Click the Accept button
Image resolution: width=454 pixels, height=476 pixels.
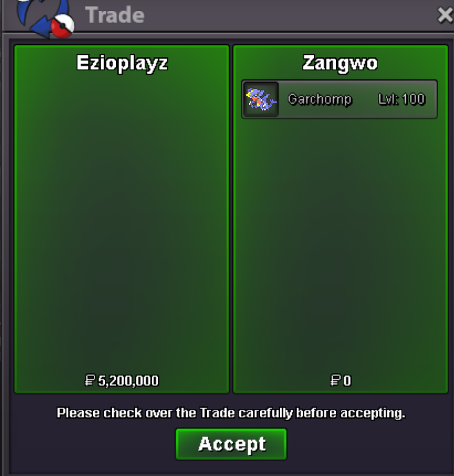point(231,444)
